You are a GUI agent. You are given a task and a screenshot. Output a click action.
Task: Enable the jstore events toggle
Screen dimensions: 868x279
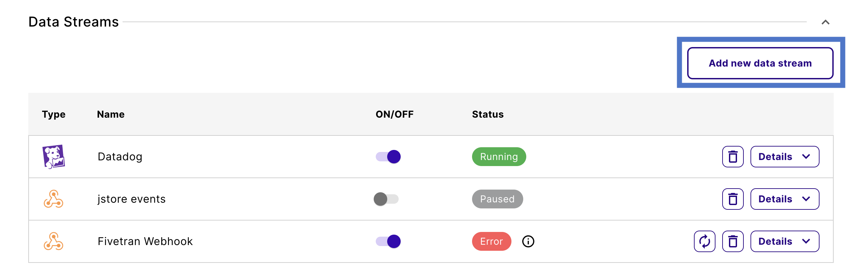coord(386,199)
